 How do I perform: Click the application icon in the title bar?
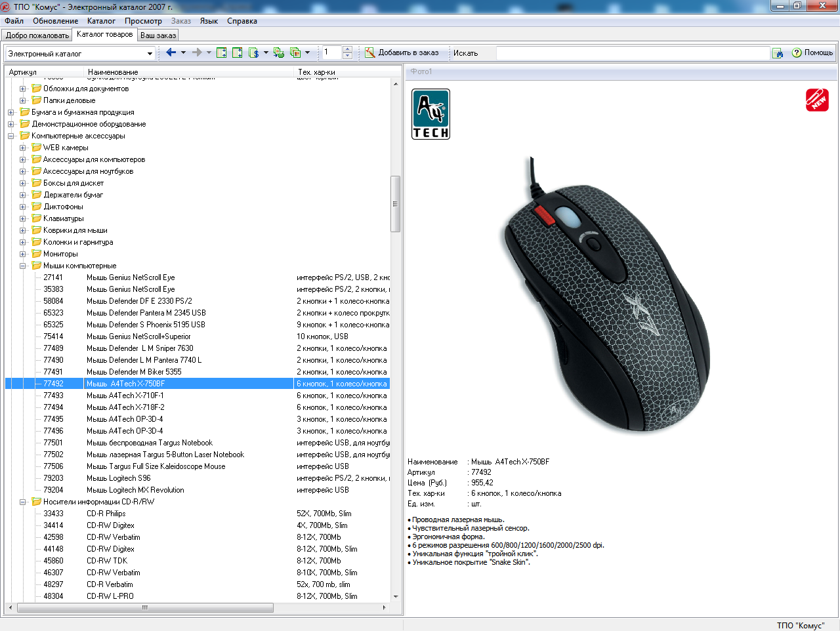click(x=6, y=7)
